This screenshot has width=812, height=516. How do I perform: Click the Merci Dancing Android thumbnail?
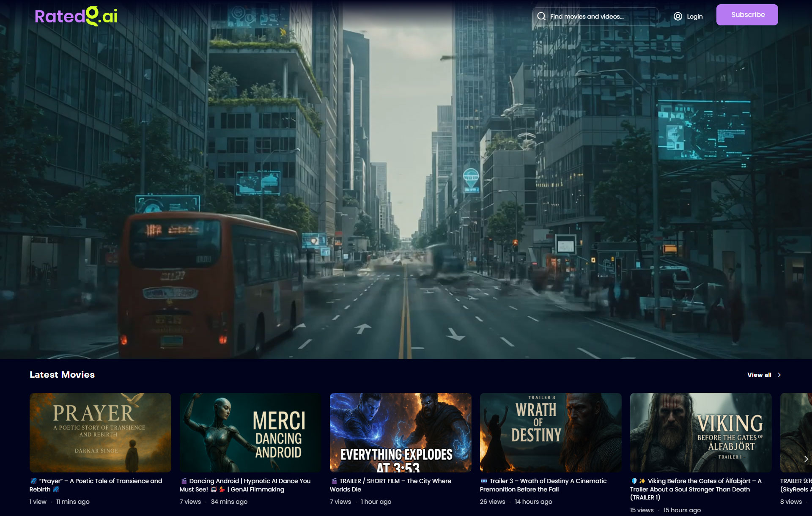click(x=250, y=432)
